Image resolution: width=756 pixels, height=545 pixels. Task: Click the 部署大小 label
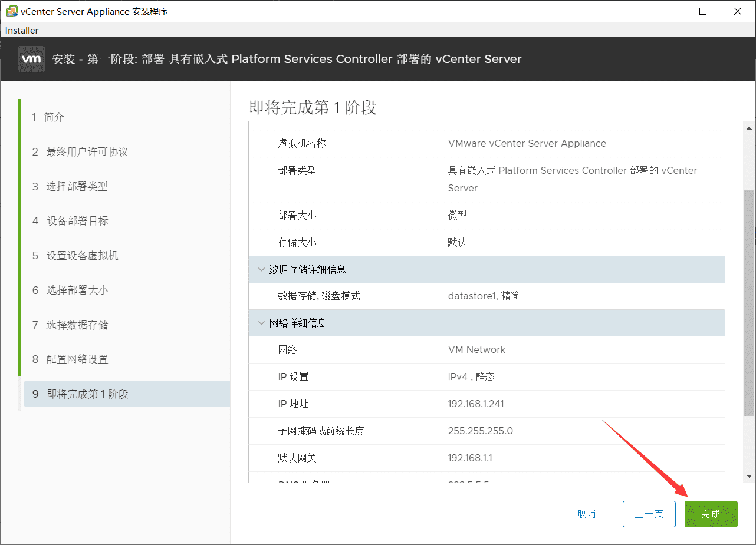click(297, 215)
